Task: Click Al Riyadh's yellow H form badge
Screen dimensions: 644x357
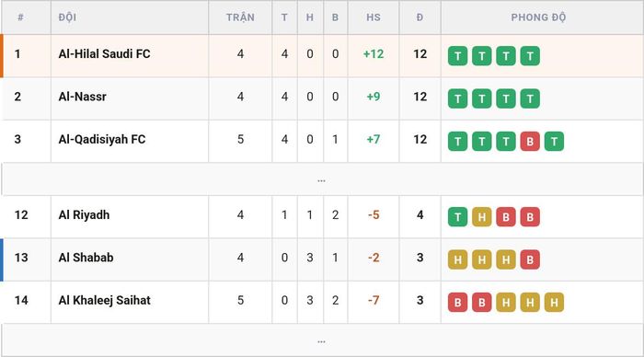Action: tap(482, 217)
